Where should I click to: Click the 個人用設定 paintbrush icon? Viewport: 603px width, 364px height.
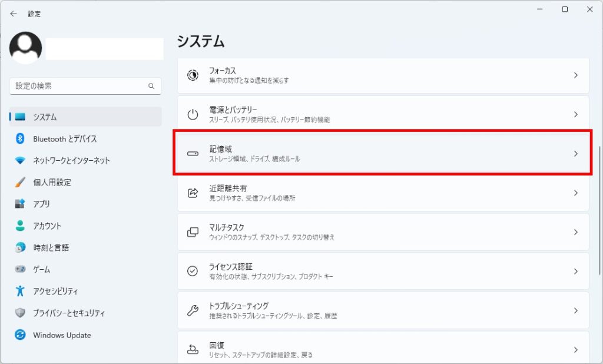click(20, 182)
